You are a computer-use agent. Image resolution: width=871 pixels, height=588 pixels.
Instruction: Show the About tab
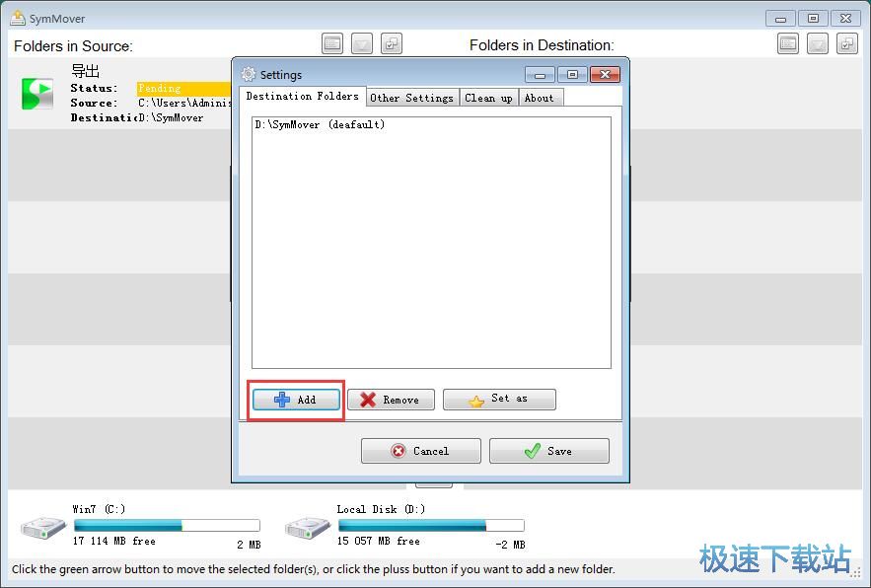coord(540,98)
